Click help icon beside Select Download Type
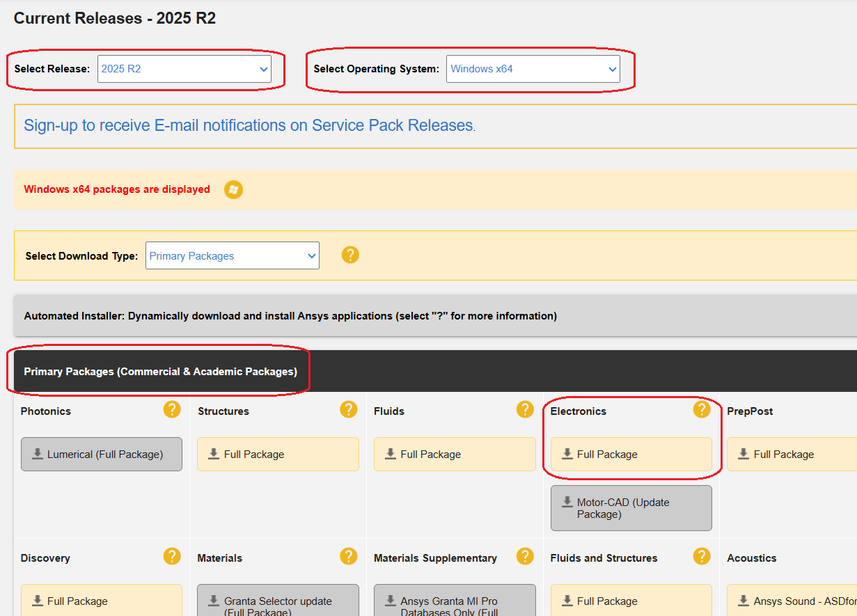Image resolution: width=857 pixels, height=616 pixels. (x=350, y=255)
